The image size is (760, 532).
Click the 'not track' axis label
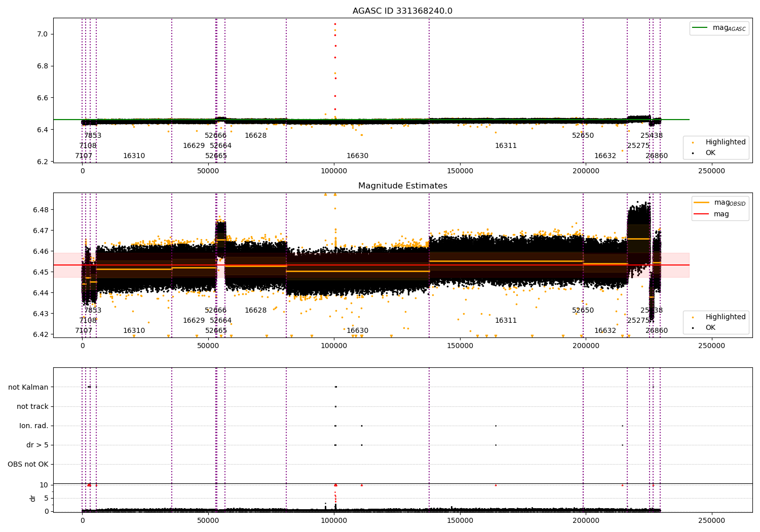pyautogui.click(x=32, y=406)
